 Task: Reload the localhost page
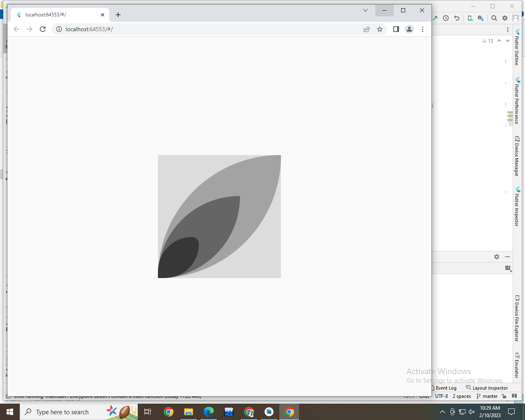point(43,29)
